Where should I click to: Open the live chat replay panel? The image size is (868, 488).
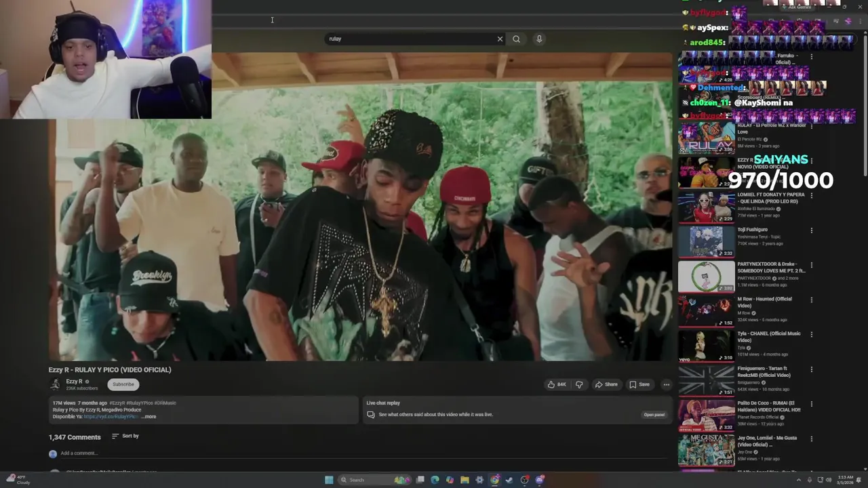654,415
